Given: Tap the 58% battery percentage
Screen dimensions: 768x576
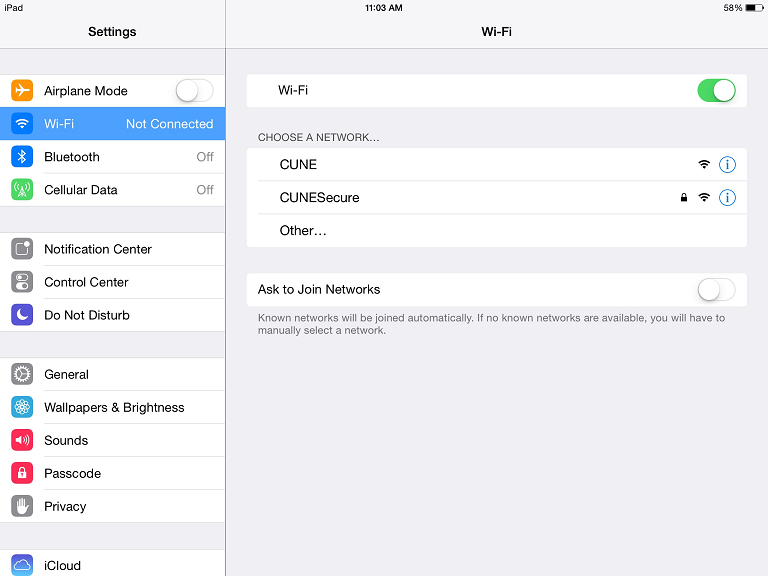Looking at the screenshot, I should tap(733, 8).
